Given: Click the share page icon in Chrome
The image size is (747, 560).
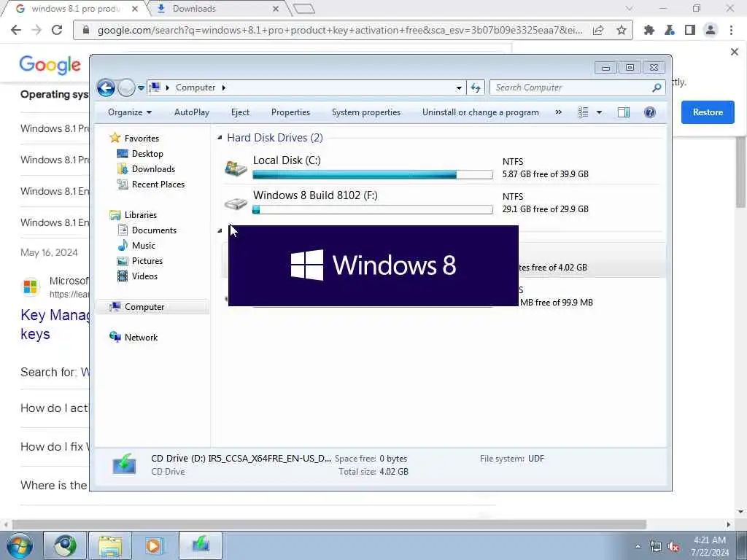Looking at the screenshot, I should point(598,30).
